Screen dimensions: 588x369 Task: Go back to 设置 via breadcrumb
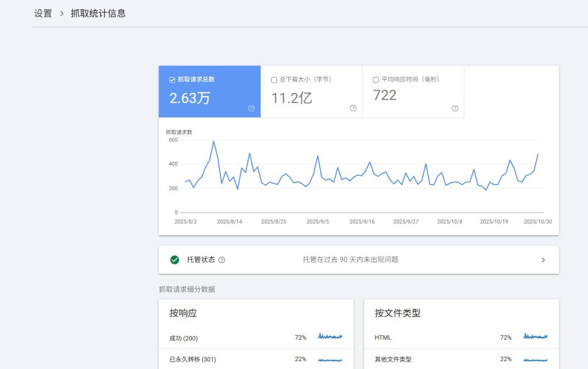tap(44, 13)
